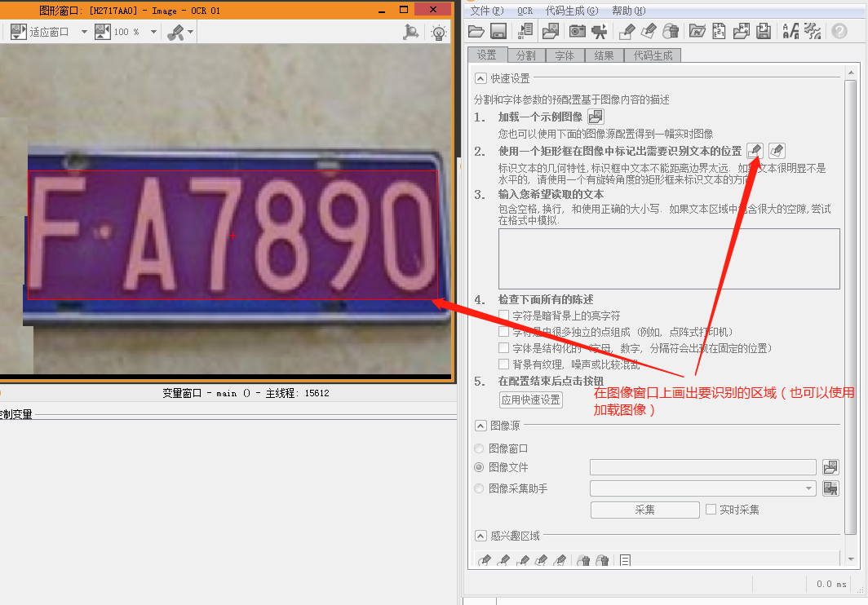The height and width of the screenshot is (605, 868).
Task: Click the save floppy disk toolbar icon
Action: [x=499, y=31]
